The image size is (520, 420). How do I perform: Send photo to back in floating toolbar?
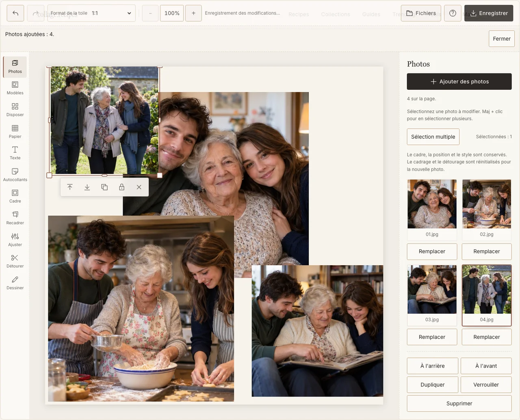(x=87, y=187)
